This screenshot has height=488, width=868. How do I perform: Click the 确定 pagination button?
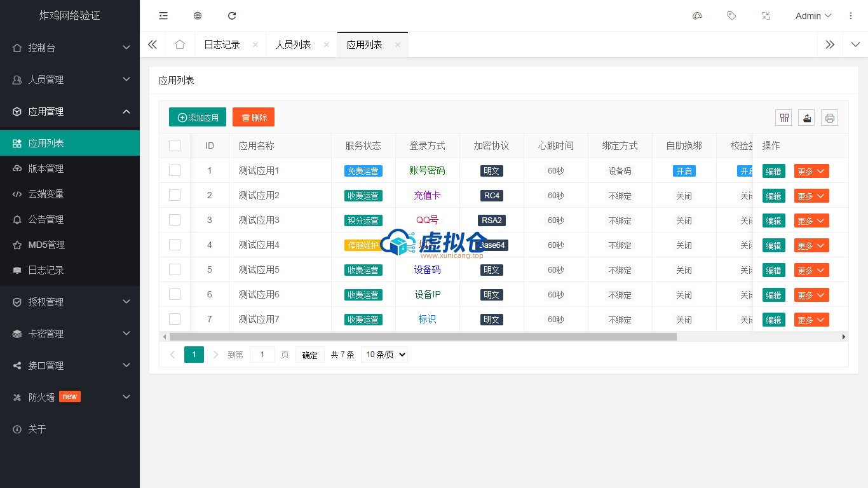click(x=310, y=355)
